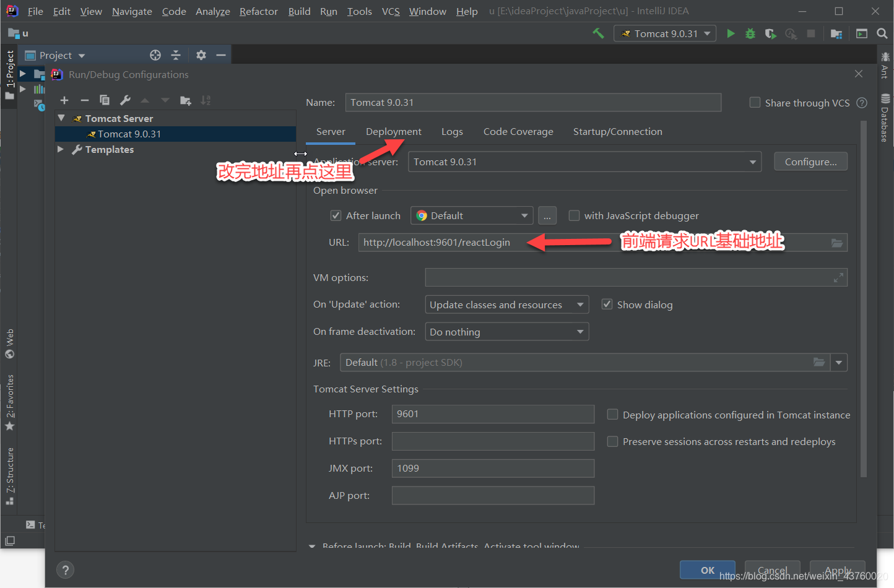This screenshot has height=588, width=894.
Task: Enable Preserve sessions across restarts and redeploys
Action: tap(612, 441)
